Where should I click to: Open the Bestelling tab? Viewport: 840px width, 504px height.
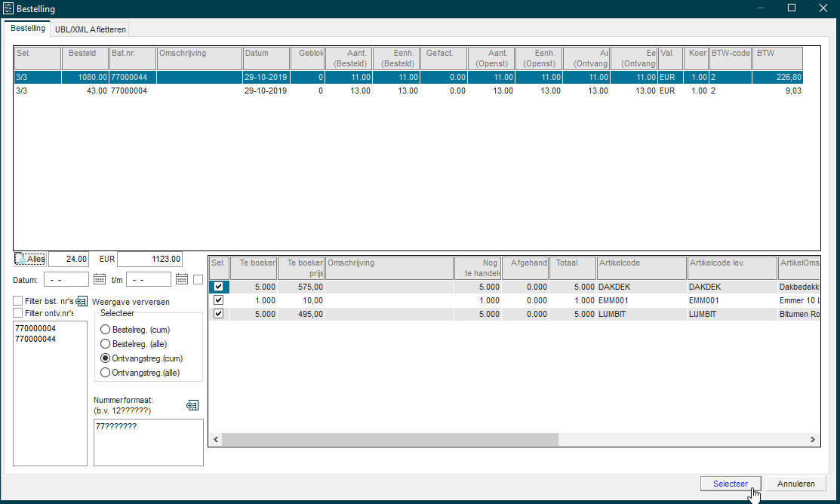[x=27, y=29]
